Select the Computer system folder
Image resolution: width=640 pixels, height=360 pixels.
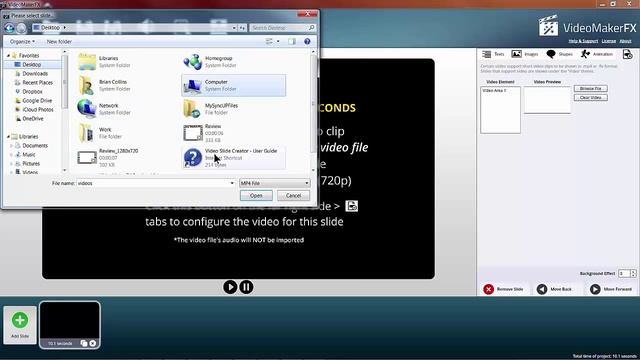[x=233, y=85]
